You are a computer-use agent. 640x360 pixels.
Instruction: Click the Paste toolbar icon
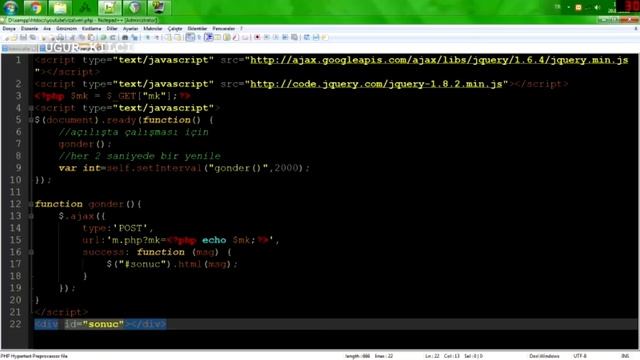point(91,38)
